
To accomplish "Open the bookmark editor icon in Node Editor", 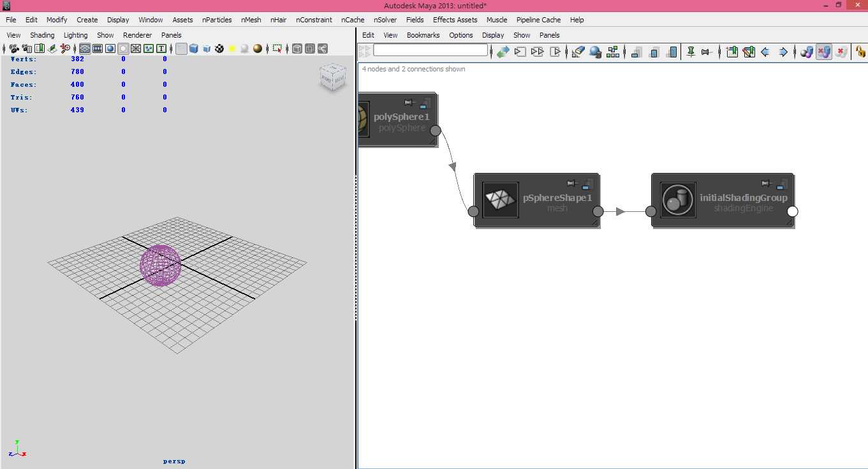I will pyautogui.click(x=749, y=52).
